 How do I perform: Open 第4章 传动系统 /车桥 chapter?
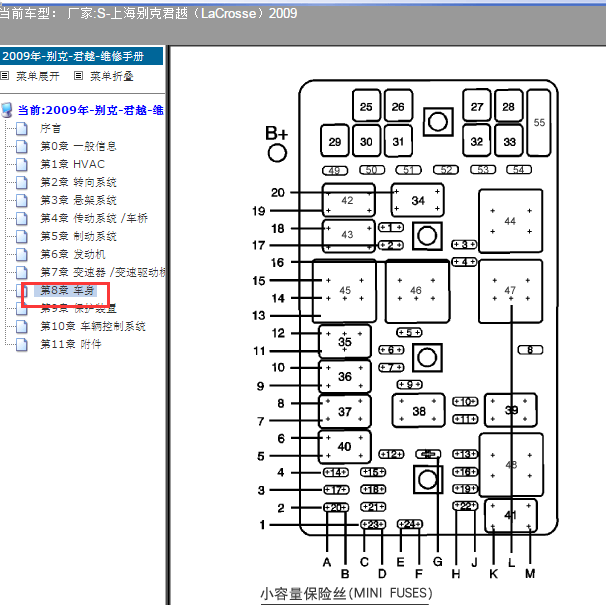click(94, 218)
